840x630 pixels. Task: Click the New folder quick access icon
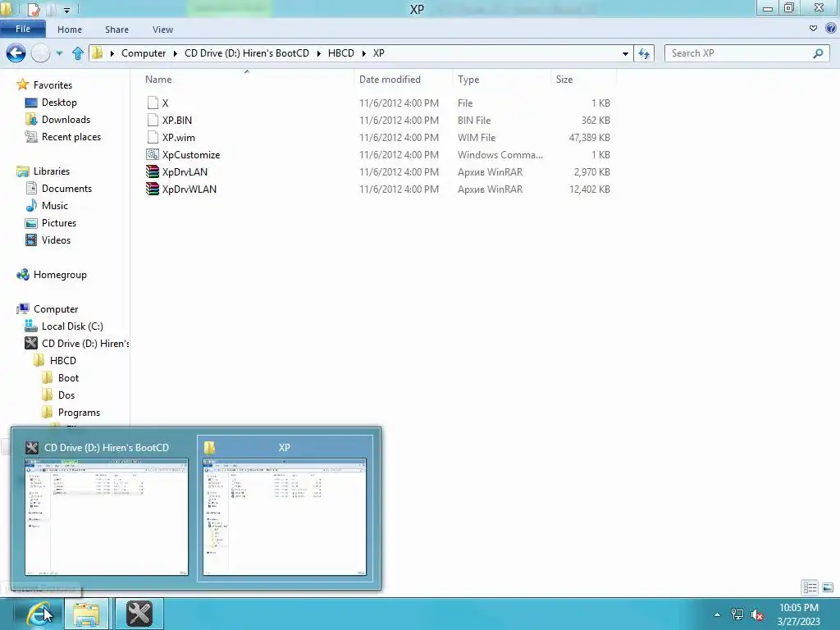(52, 9)
